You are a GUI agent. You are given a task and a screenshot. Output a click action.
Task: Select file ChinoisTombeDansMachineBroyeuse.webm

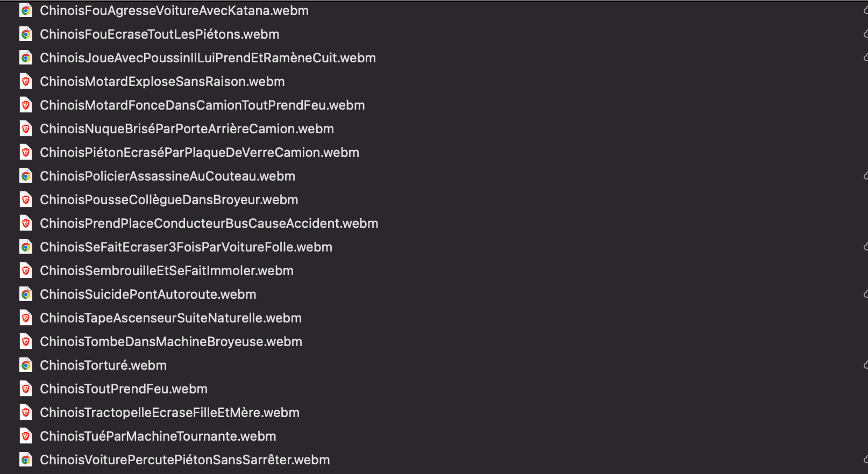pyautogui.click(x=171, y=342)
